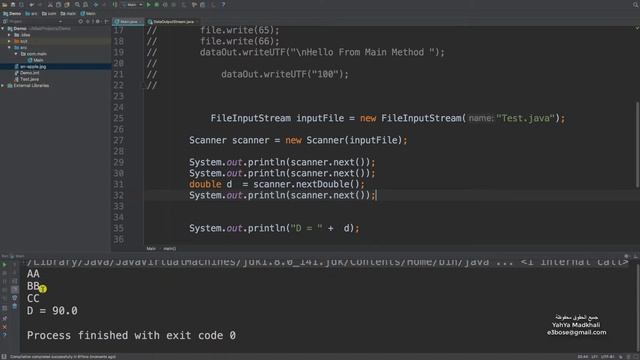Select Test.java in project tree

point(27,79)
